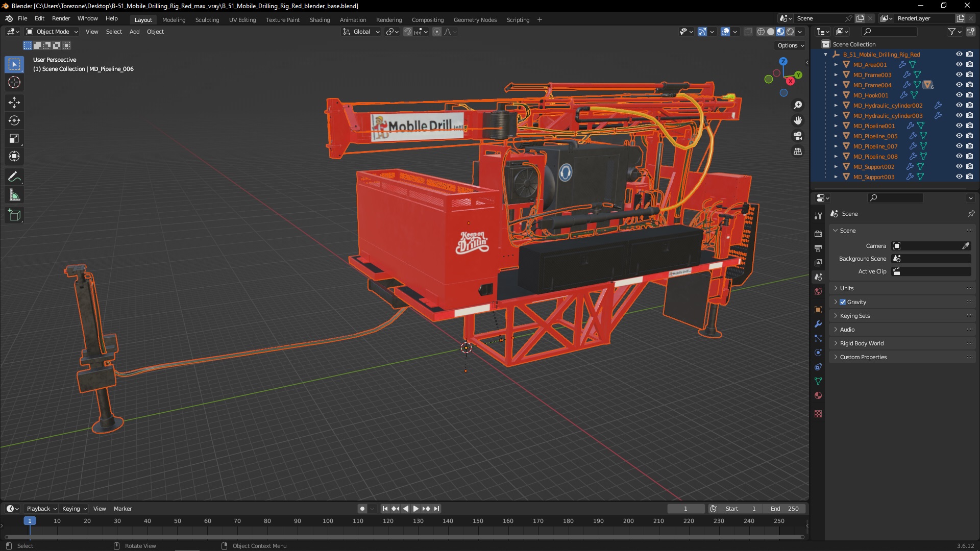The height and width of the screenshot is (551, 980).
Task: Open the viewport Add menu
Action: point(134,32)
